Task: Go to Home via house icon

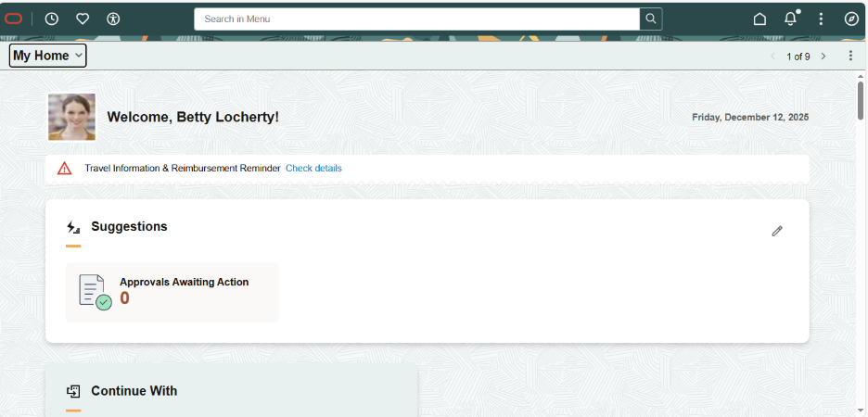Action: click(760, 19)
